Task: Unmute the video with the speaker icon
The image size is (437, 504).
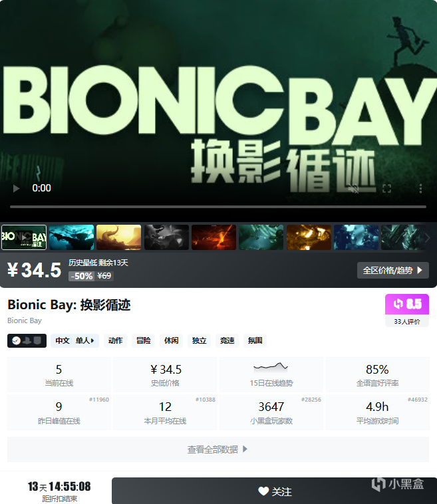Action: [354, 188]
